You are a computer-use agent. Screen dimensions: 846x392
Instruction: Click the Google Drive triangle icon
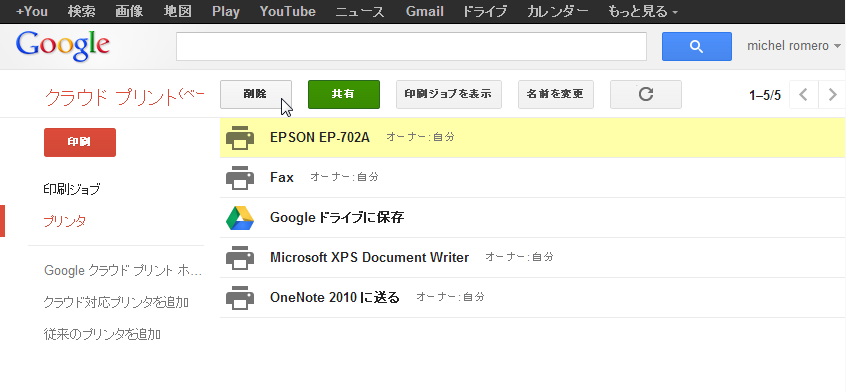pyautogui.click(x=240, y=218)
